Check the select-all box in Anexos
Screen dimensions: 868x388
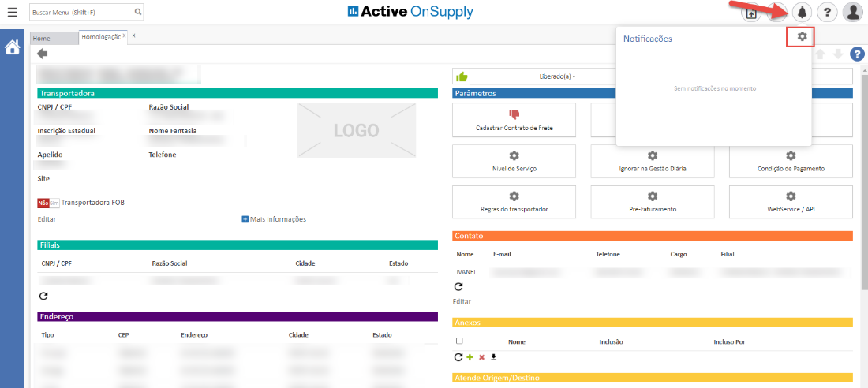pyautogui.click(x=459, y=341)
